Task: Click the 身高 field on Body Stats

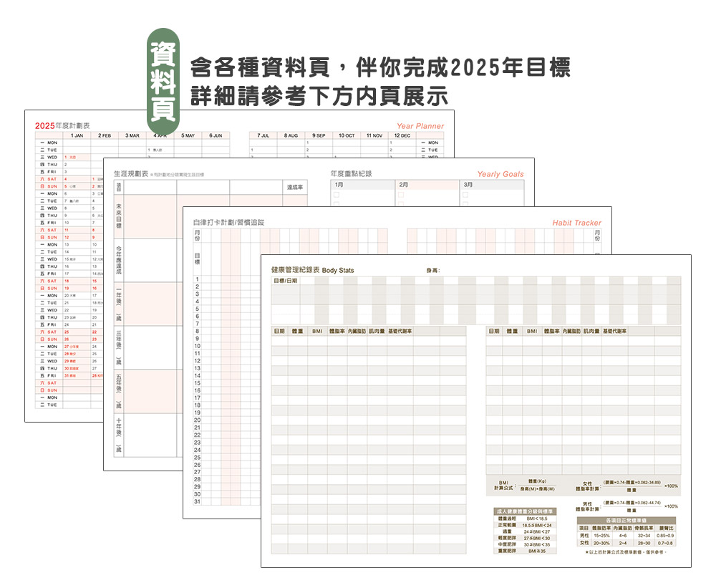Action: pos(433,271)
